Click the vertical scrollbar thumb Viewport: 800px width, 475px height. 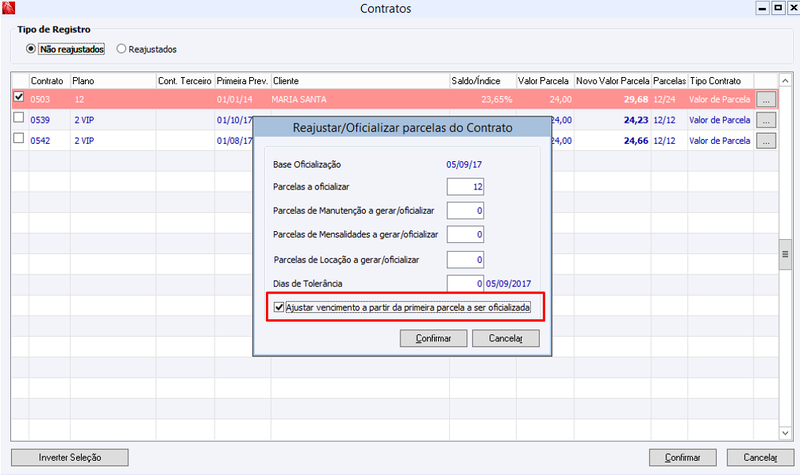click(x=785, y=255)
